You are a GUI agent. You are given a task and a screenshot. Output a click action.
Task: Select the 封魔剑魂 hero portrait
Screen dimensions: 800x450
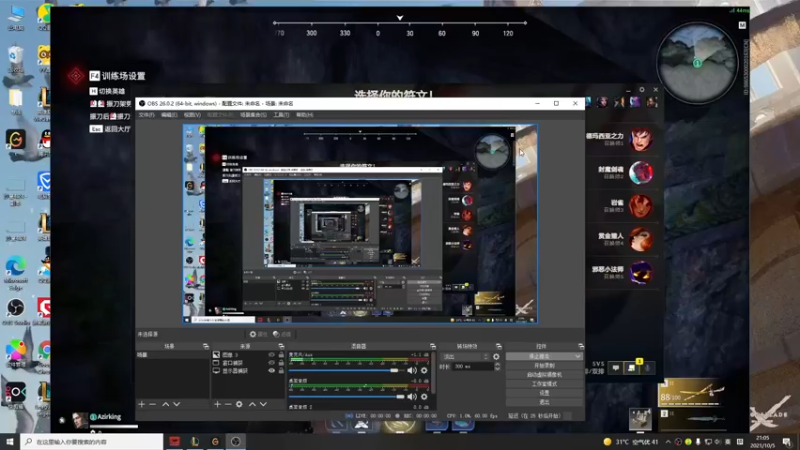pyautogui.click(x=640, y=172)
